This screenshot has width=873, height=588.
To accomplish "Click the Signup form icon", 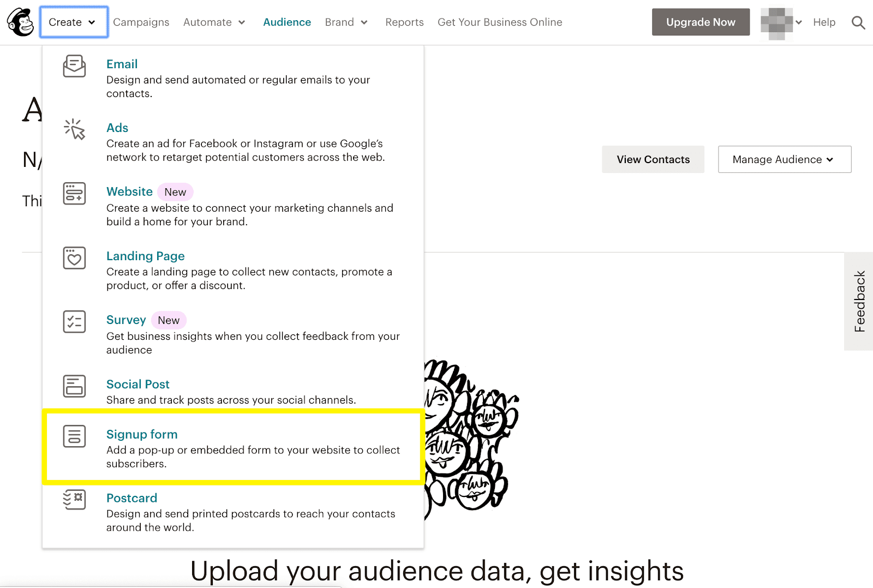I will [74, 436].
